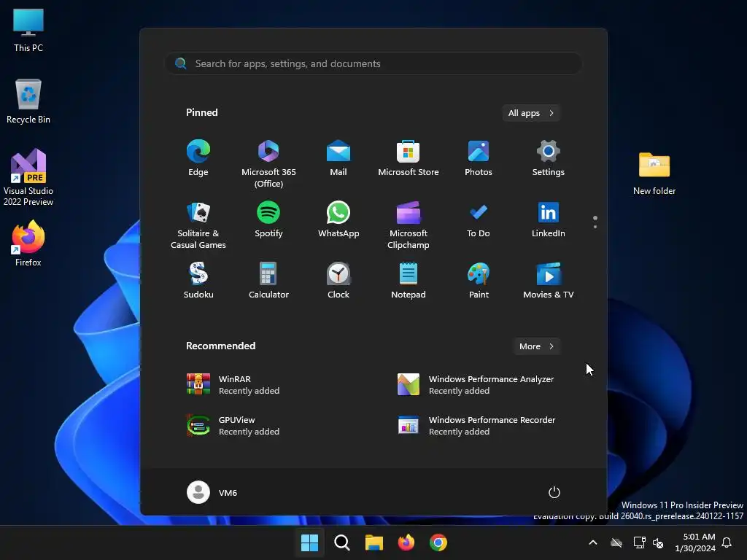Select This PC desktop icon
Image resolution: width=747 pixels, height=560 pixels.
point(28,31)
